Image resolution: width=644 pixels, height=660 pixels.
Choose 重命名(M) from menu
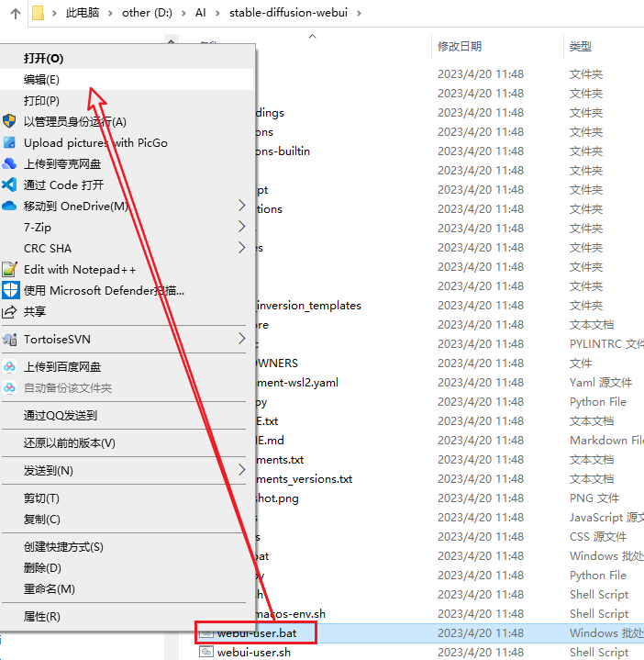pos(127,589)
